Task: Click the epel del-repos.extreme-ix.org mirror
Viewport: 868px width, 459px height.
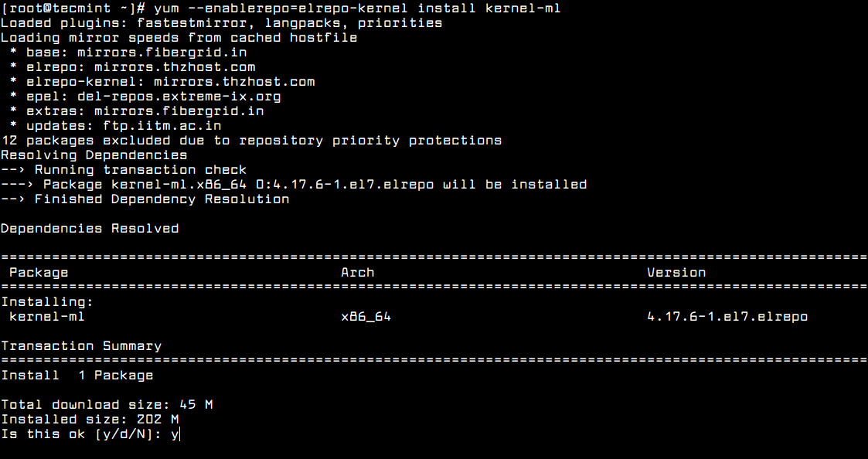Action: tap(153, 97)
